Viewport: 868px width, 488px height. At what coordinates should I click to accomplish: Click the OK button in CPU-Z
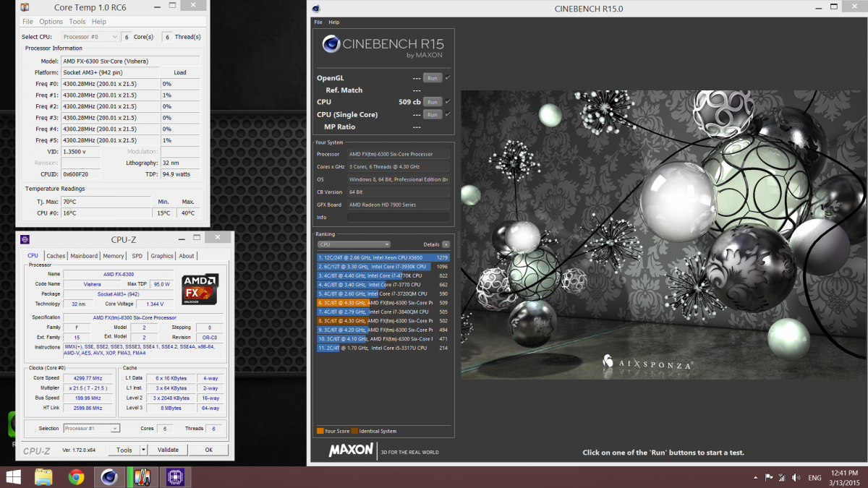coord(209,450)
